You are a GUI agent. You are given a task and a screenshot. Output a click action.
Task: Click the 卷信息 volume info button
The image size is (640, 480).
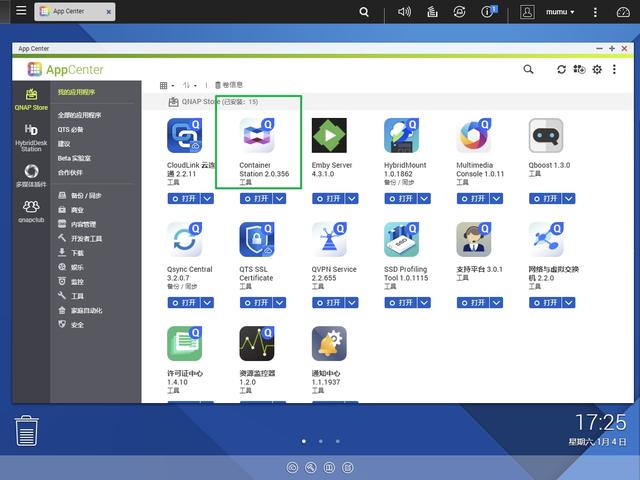228,85
